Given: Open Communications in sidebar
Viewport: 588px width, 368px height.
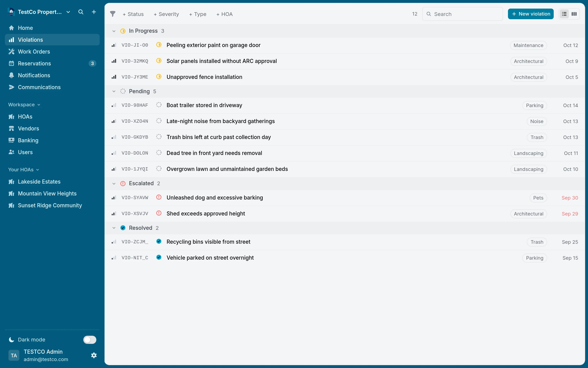Looking at the screenshot, I should (52, 87).
